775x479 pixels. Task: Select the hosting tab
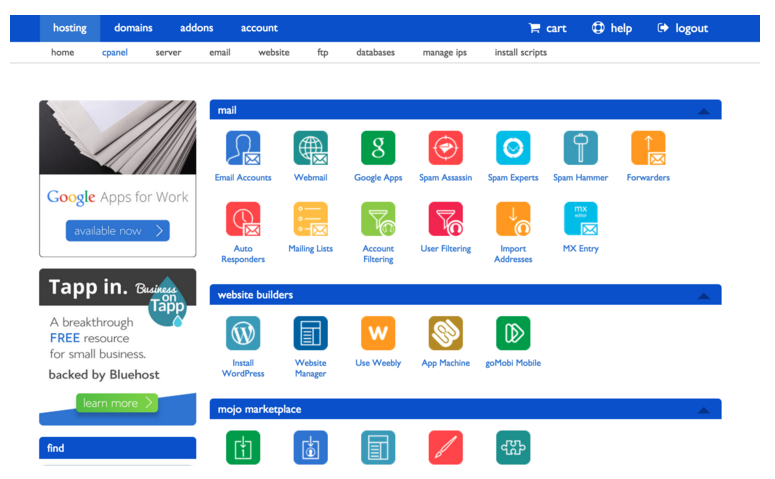(x=70, y=28)
